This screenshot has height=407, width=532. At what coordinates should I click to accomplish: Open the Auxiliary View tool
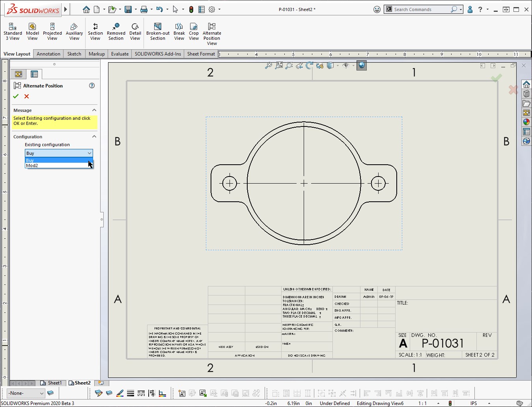pyautogui.click(x=74, y=32)
